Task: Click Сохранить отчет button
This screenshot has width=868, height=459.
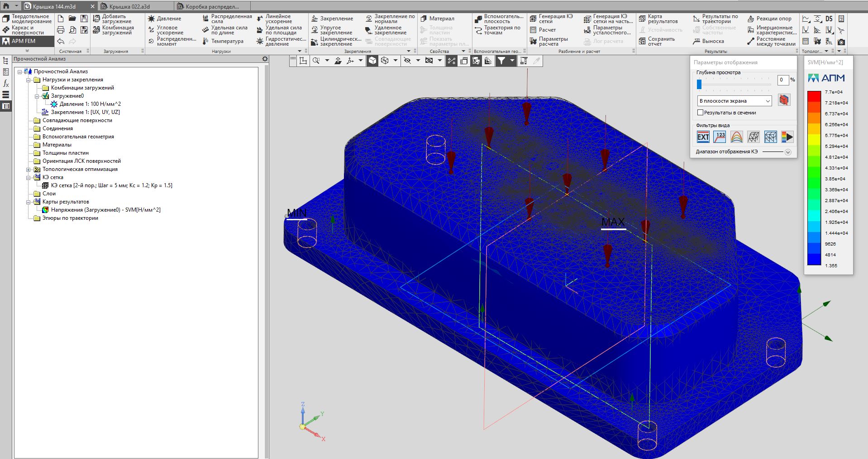Action: 657,41
